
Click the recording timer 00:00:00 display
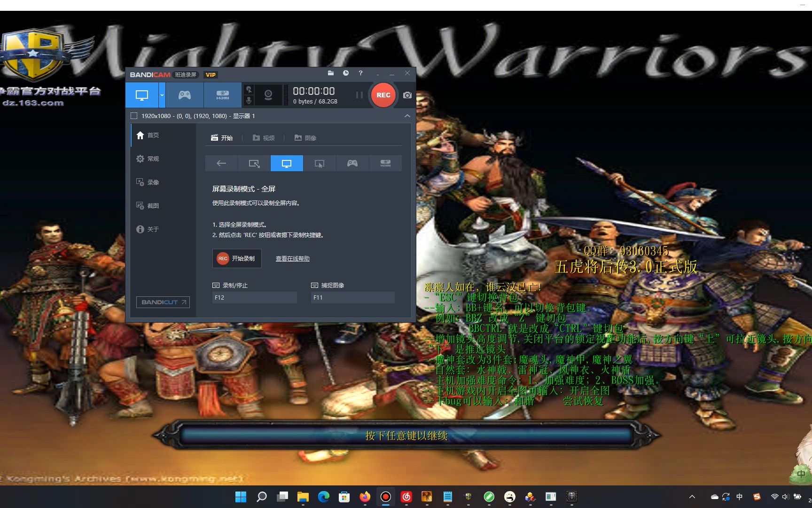314,91
